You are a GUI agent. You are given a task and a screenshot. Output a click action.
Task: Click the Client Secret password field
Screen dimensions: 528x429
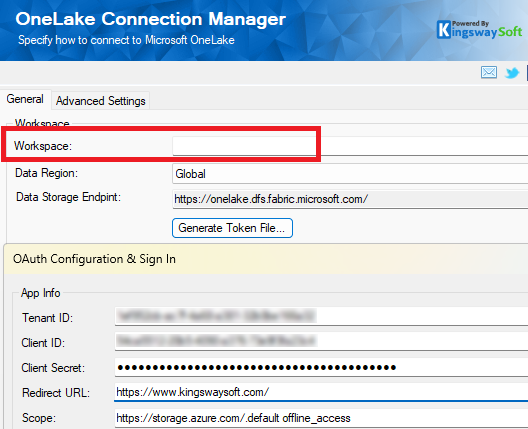(321, 367)
